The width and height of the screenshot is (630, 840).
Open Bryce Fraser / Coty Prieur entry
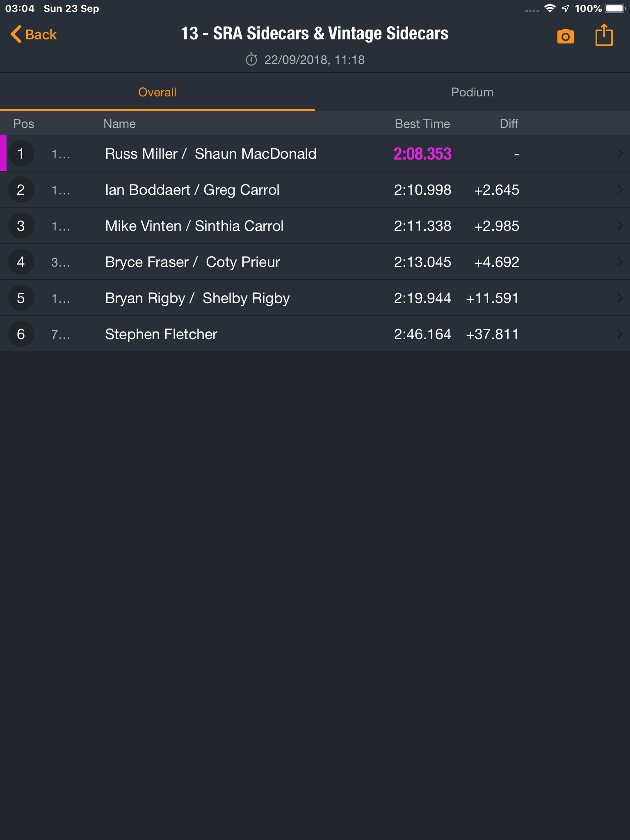pyautogui.click(x=315, y=262)
